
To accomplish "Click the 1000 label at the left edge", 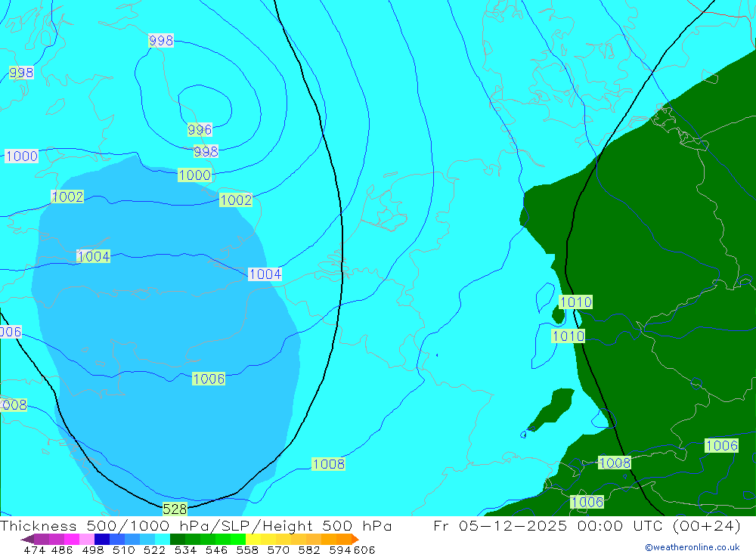I will 21,156.
